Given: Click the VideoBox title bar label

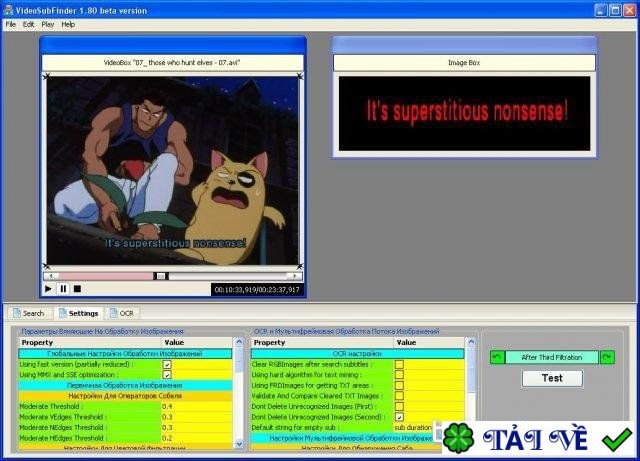Looking at the screenshot, I should coord(172,62).
